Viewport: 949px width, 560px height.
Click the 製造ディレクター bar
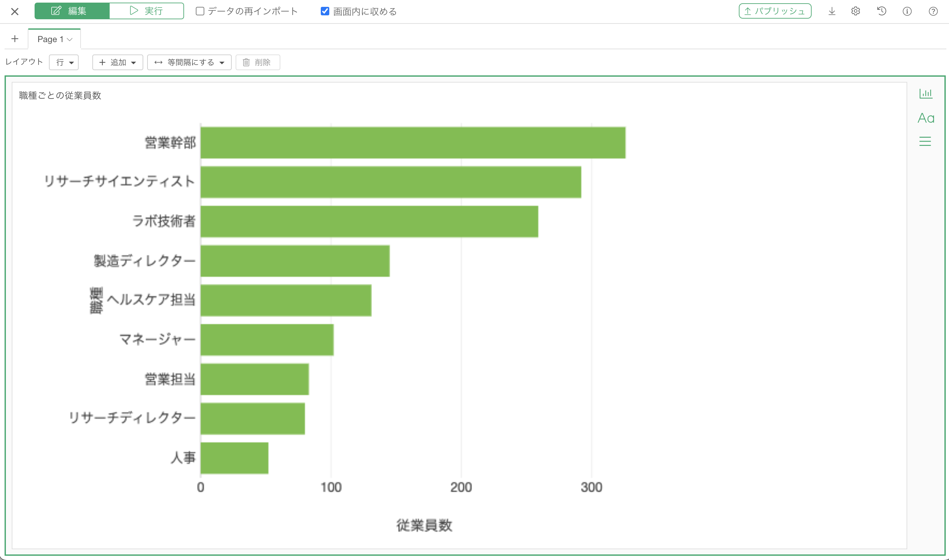pyautogui.click(x=295, y=261)
